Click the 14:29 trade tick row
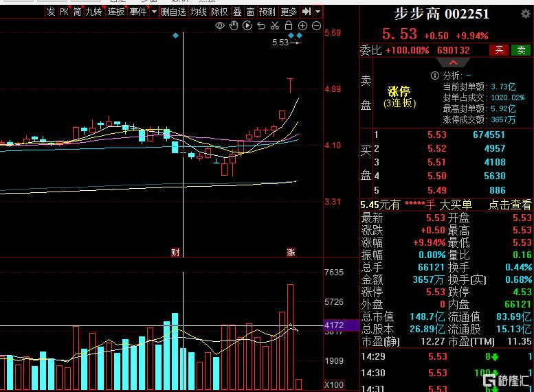Screen dimensions: 534x392 (x=447, y=356)
